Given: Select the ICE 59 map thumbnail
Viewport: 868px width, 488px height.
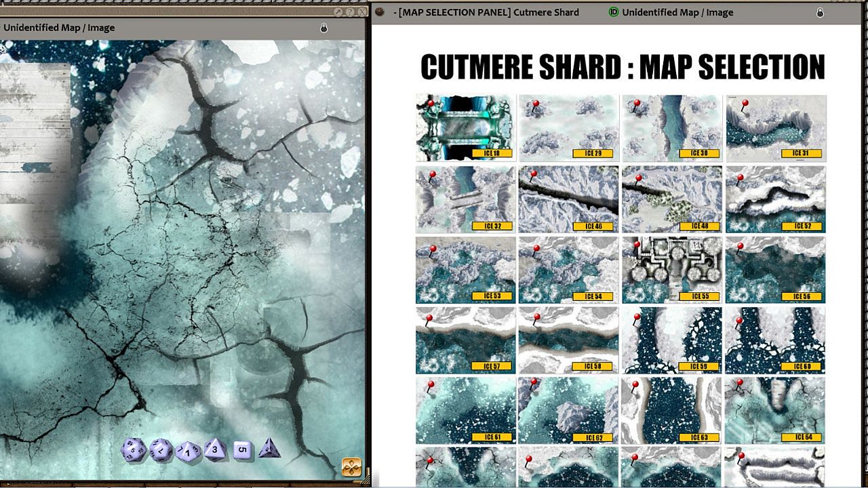Looking at the screenshot, I should pyautogui.click(x=671, y=340).
